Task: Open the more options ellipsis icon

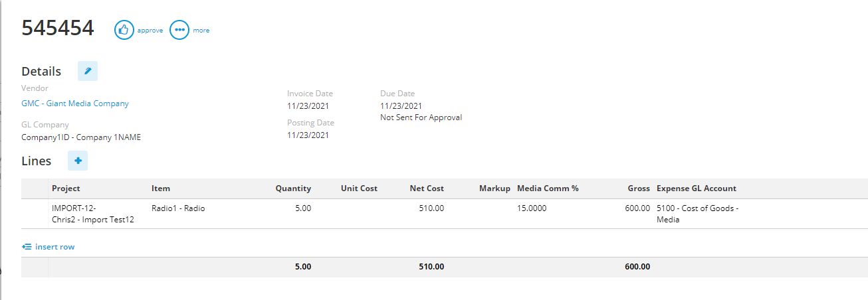Action: coord(179,30)
